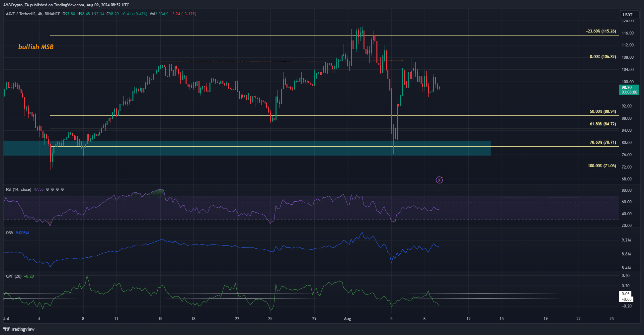Open the TradingView logo link

[19, 329]
